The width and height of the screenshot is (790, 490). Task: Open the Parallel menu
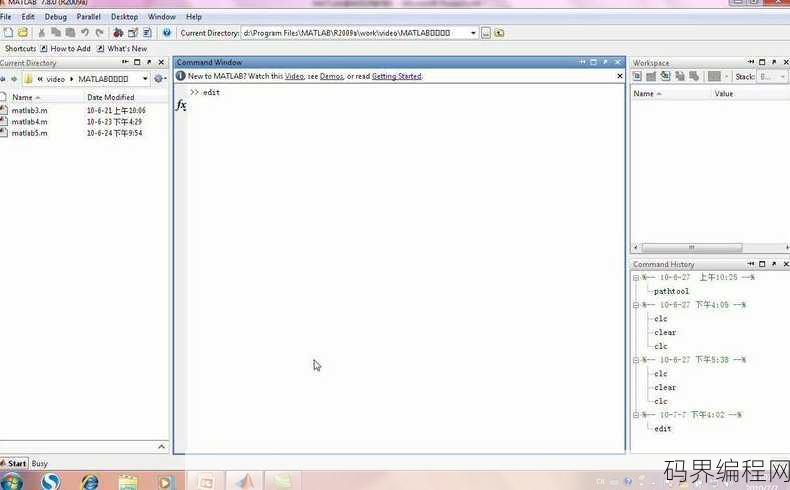pos(89,17)
